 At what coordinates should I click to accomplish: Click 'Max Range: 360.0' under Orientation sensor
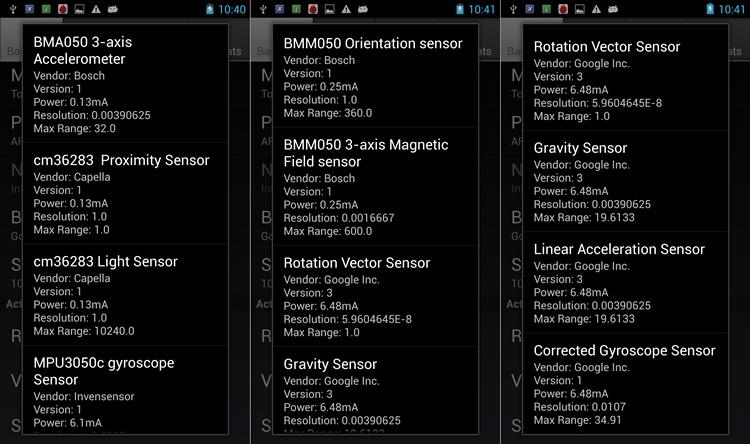[328, 113]
